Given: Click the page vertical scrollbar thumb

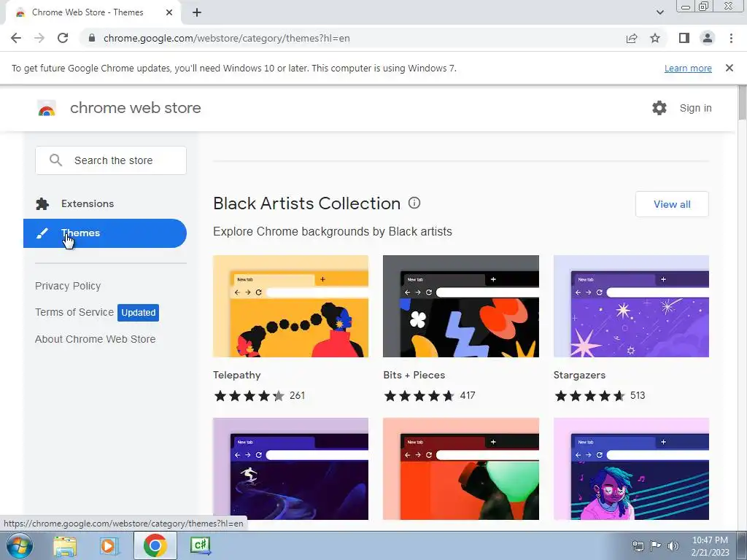Looking at the screenshot, I should pyautogui.click(x=742, y=102).
